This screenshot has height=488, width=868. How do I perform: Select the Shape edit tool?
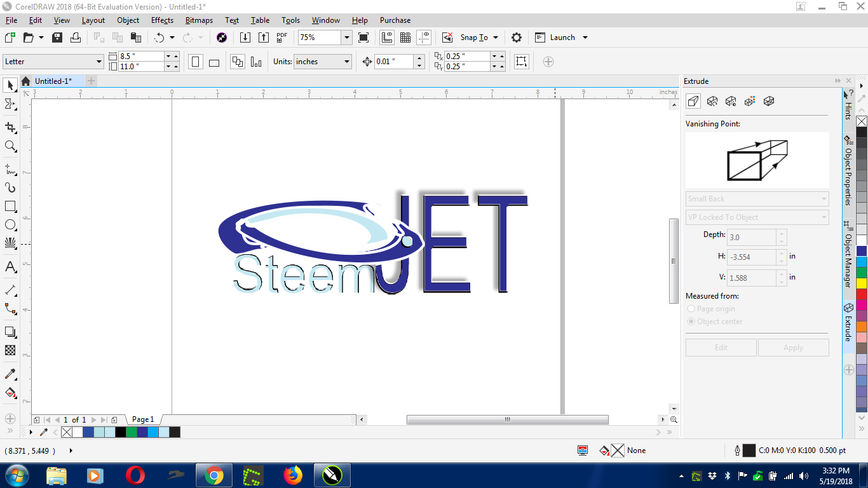coord(10,104)
